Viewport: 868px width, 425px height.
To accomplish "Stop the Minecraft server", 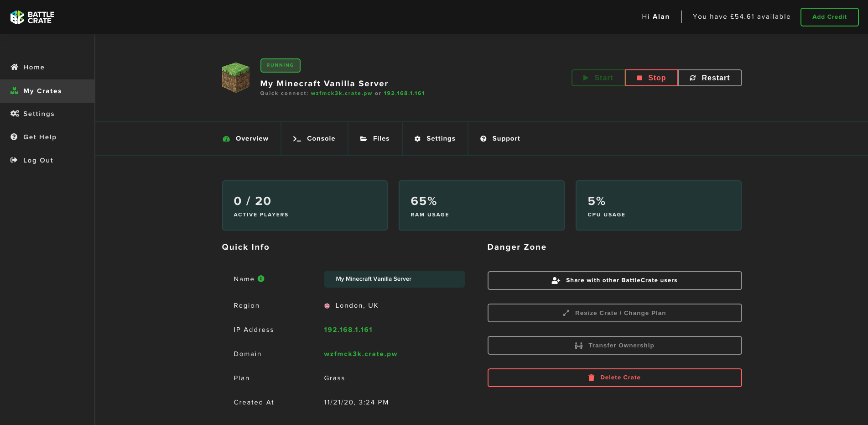I will (x=652, y=78).
